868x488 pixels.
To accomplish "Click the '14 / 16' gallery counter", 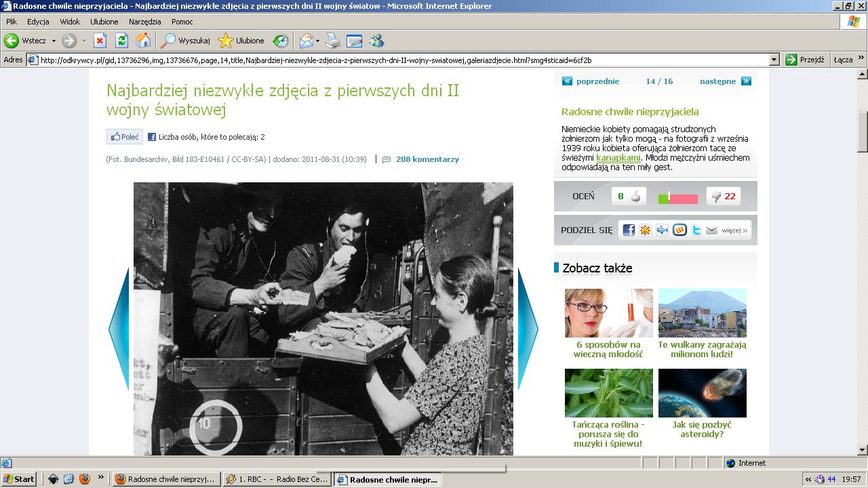I will point(659,81).
